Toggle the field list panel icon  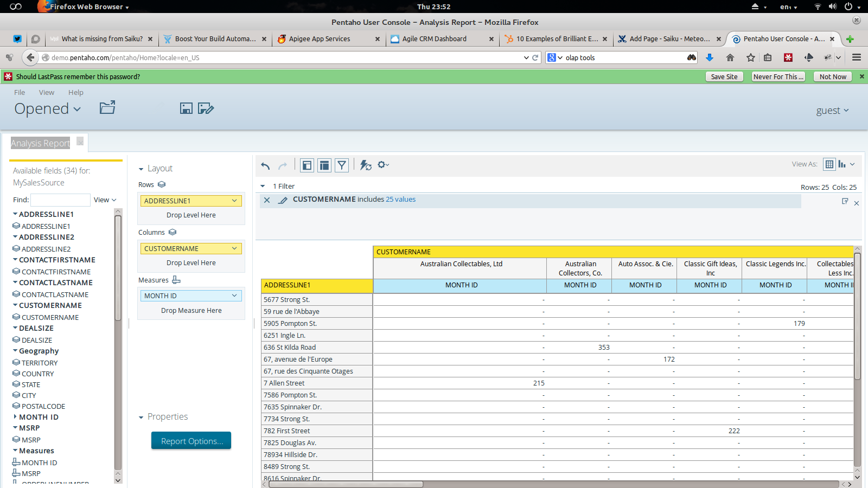(307, 165)
